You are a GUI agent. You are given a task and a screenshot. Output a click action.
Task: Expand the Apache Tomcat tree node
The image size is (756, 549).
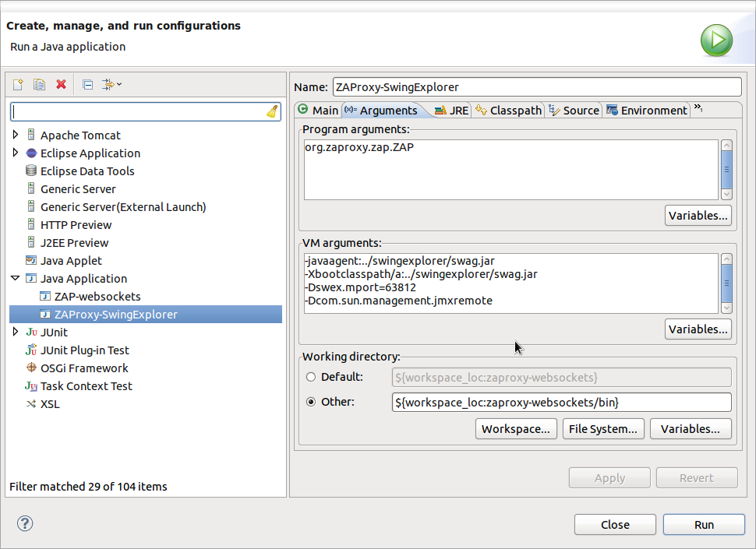click(16, 135)
